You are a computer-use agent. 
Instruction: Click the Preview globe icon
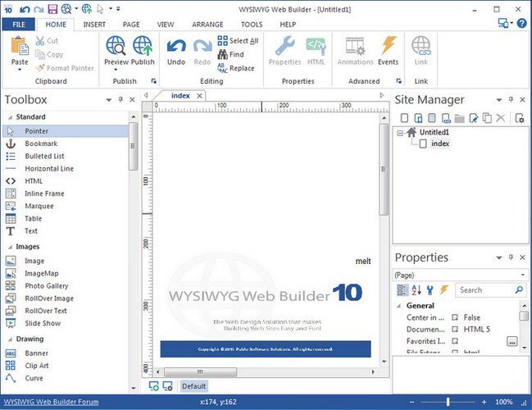pos(116,45)
